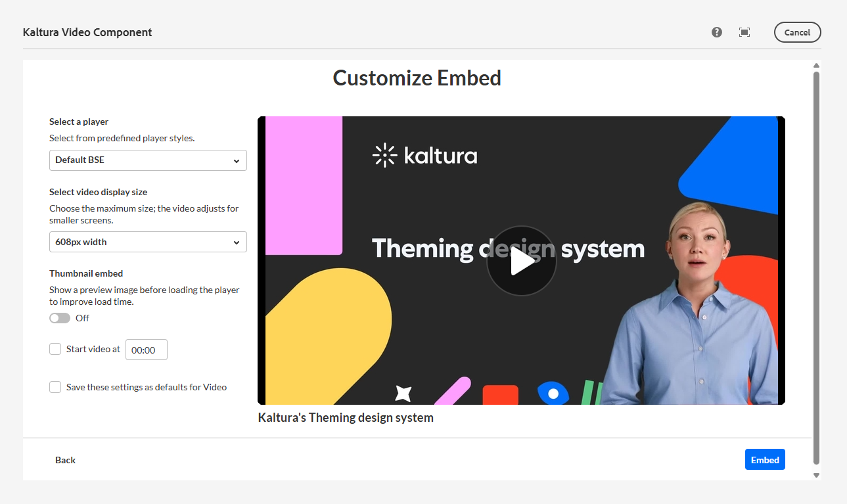The width and height of the screenshot is (847, 504).
Task: Play the Theming design system video
Action: pos(522,261)
